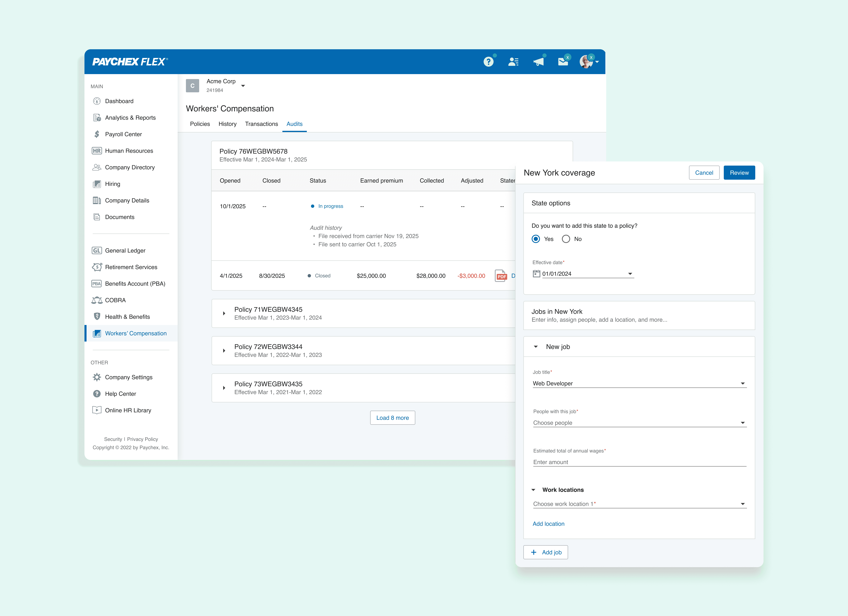Open the messages envelope icon
The height and width of the screenshot is (616, 848).
[563, 62]
